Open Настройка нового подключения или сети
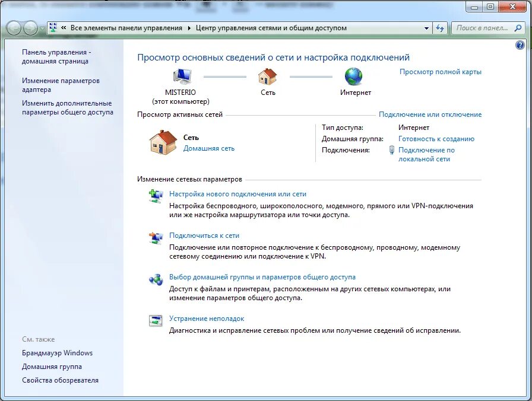This screenshot has height=401, width=532. (x=238, y=194)
